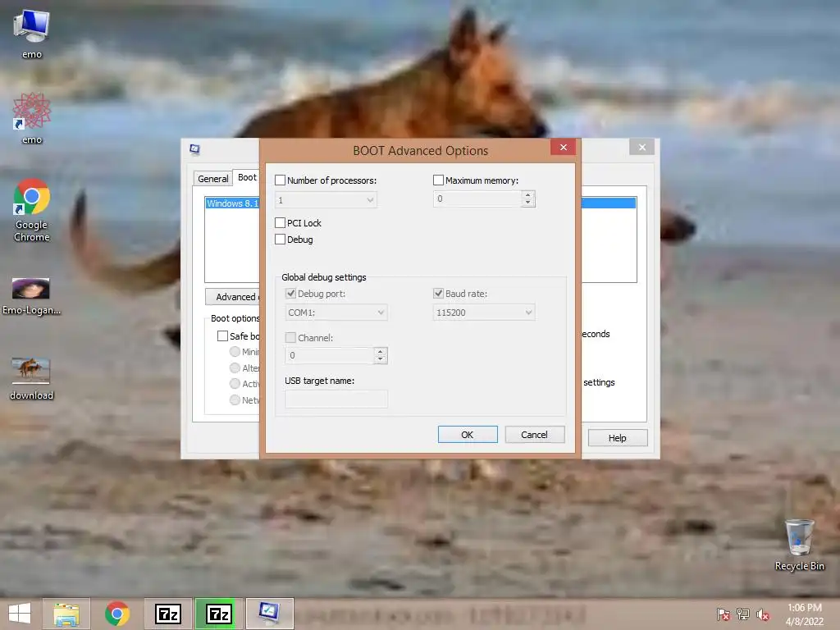840x630 pixels.
Task: Select the Minimal safe boot radio button
Action: coord(235,351)
